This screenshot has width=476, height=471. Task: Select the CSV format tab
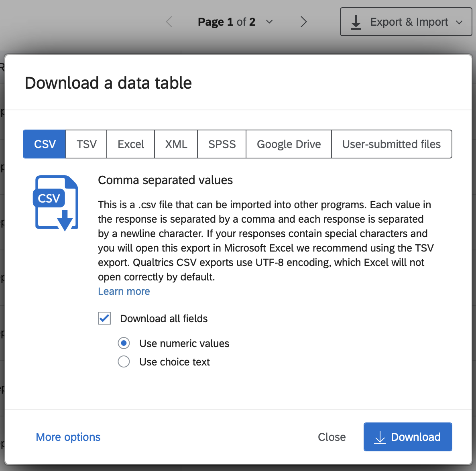pyautogui.click(x=45, y=144)
